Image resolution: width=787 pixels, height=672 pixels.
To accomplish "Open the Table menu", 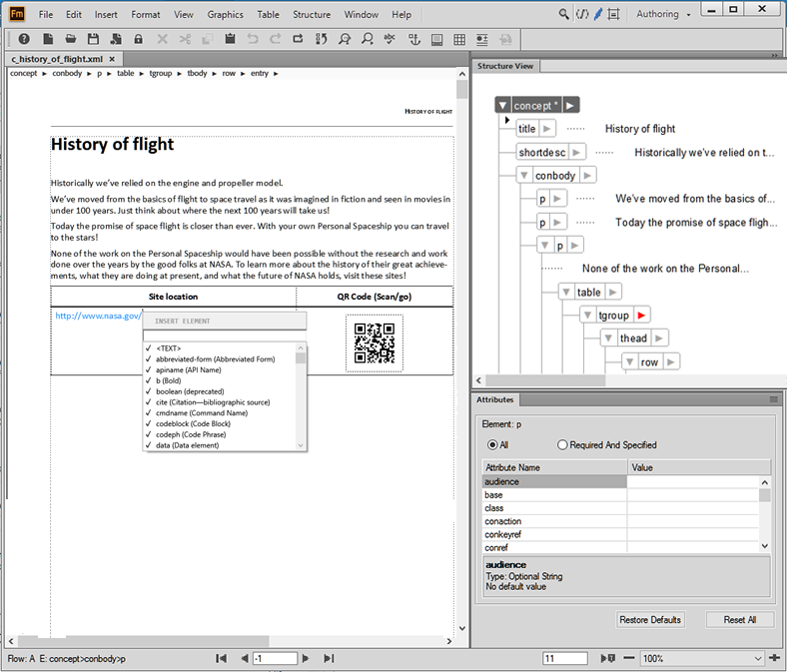I will click(x=268, y=15).
